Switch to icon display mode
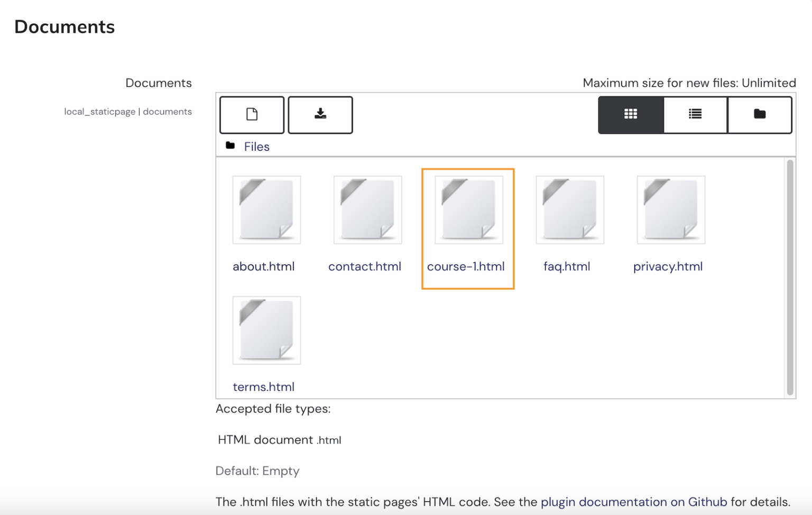 (630, 115)
